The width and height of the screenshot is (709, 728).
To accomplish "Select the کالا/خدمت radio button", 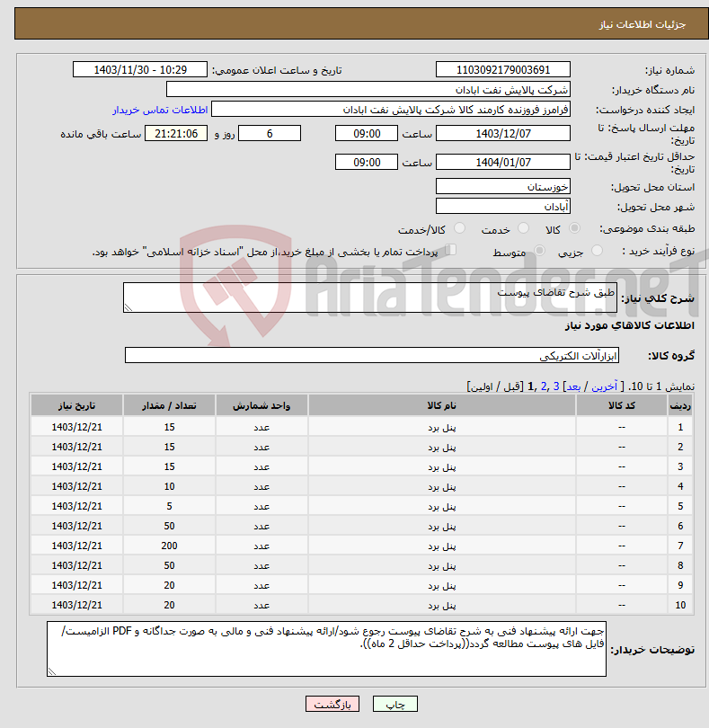I will [459, 228].
